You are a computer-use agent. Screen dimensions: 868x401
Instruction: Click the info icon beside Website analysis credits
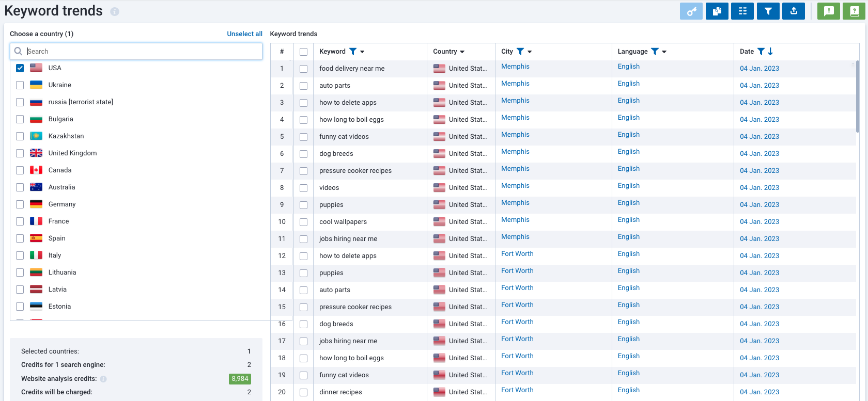coord(103,379)
